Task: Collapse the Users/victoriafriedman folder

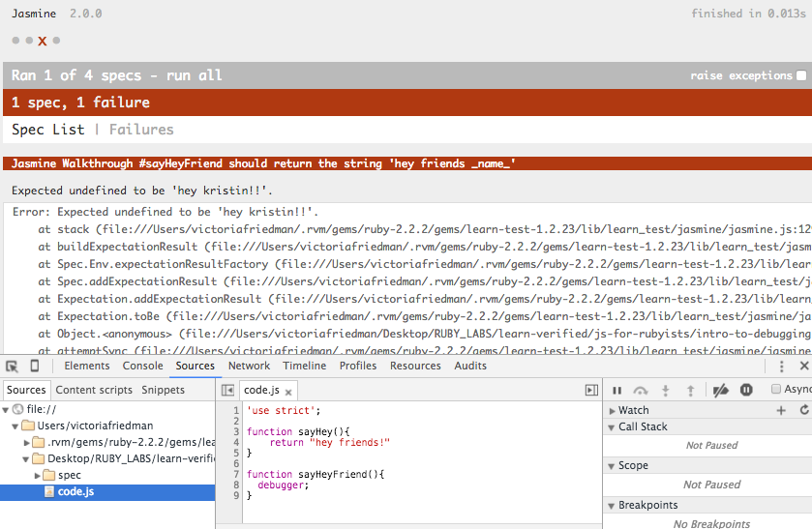Action: pos(15,426)
